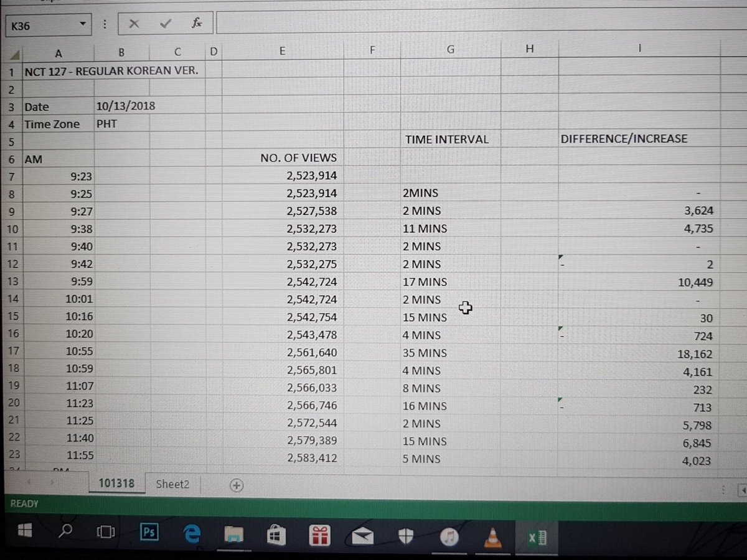Select column G header

pyautogui.click(x=451, y=50)
